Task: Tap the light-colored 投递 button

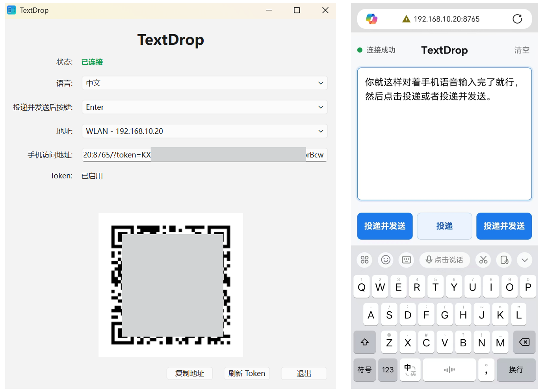Action: pyautogui.click(x=444, y=226)
